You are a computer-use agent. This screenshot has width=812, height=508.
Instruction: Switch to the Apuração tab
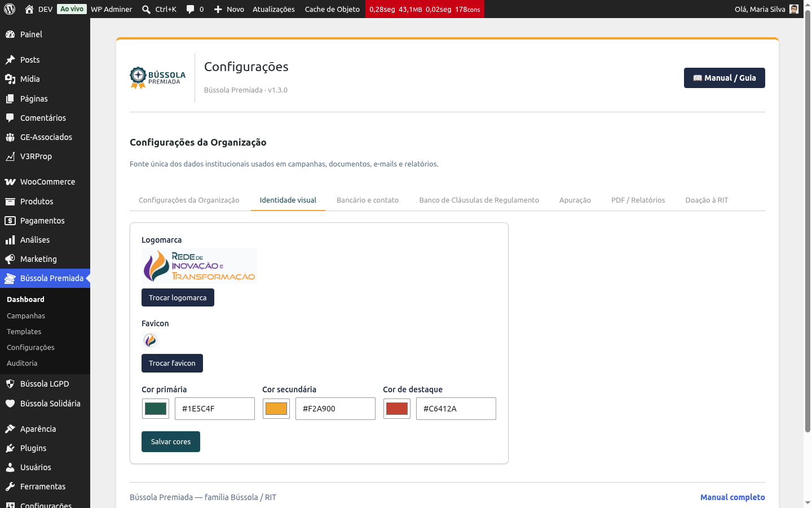tap(575, 200)
